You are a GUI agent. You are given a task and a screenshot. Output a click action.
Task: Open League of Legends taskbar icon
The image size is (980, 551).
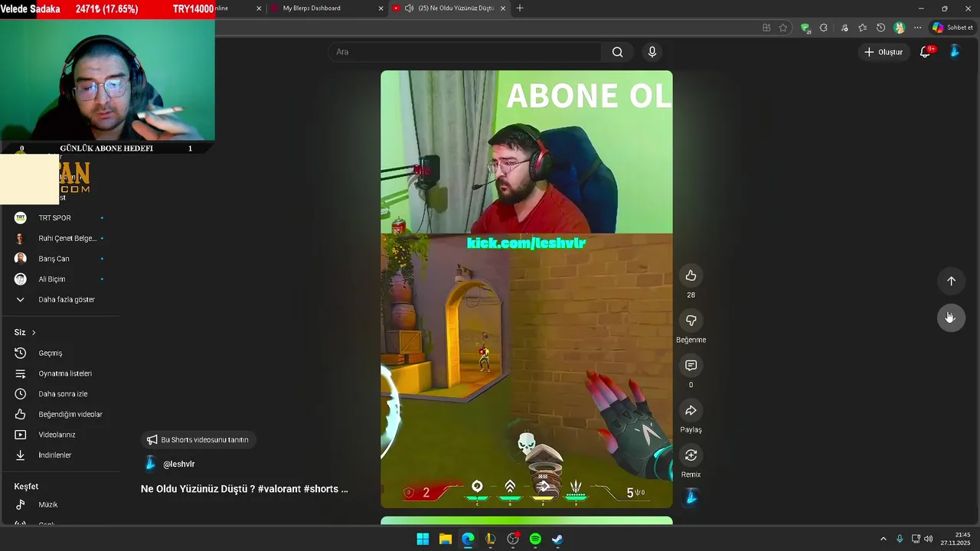491,539
